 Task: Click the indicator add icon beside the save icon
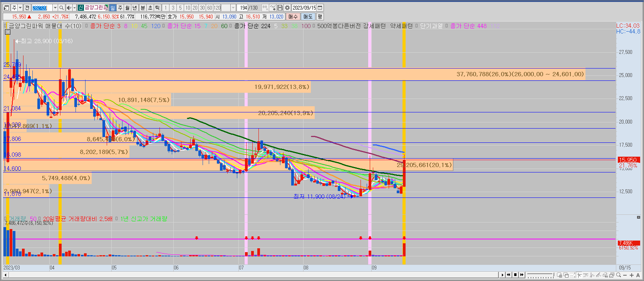[x=273, y=8]
